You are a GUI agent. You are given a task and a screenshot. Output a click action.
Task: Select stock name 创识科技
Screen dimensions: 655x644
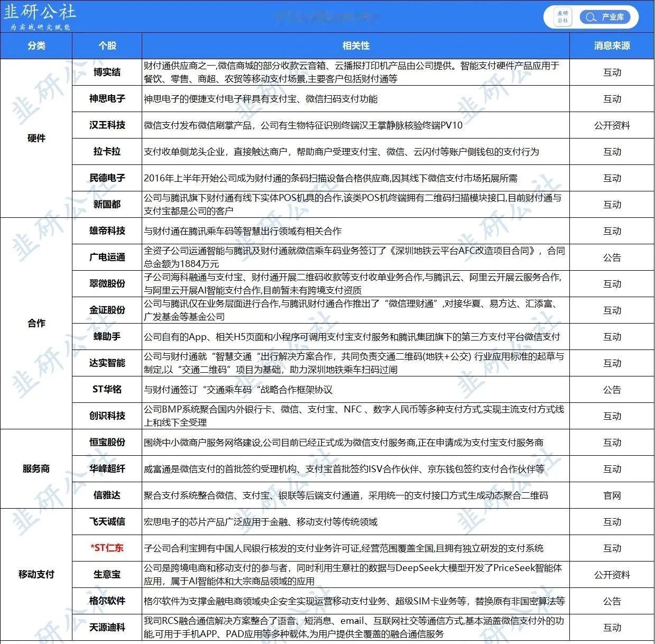tap(107, 416)
